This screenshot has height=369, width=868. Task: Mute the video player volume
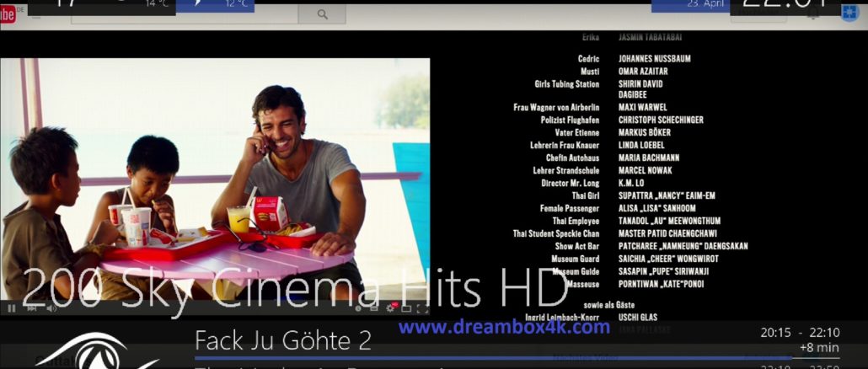point(51,308)
